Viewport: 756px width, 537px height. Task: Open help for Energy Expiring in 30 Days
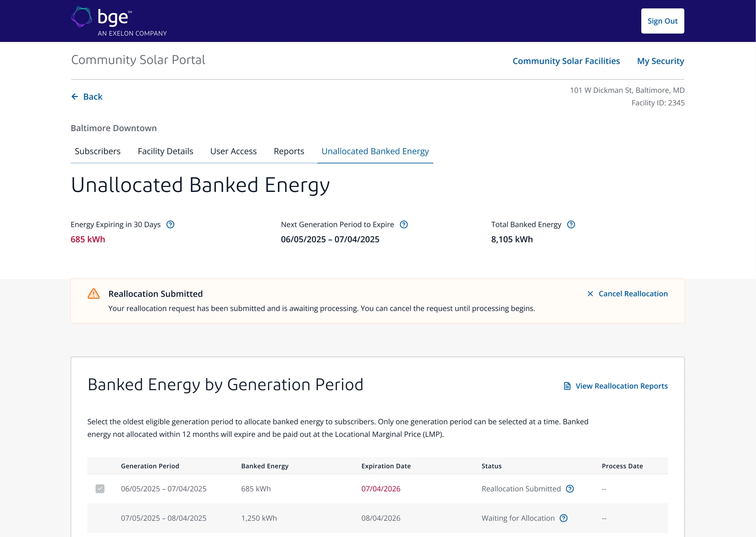(x=170, y=225)
